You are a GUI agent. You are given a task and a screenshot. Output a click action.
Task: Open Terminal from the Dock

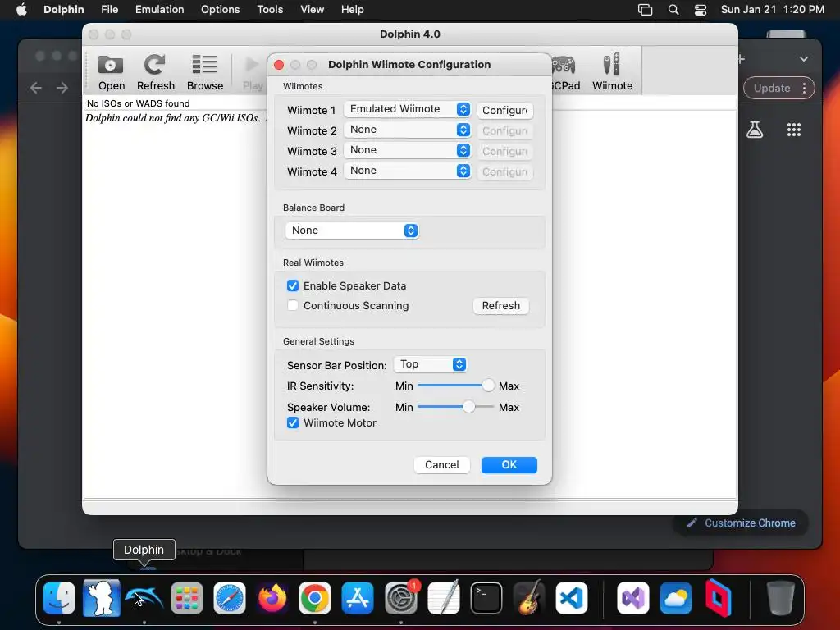tap(486, 597)
